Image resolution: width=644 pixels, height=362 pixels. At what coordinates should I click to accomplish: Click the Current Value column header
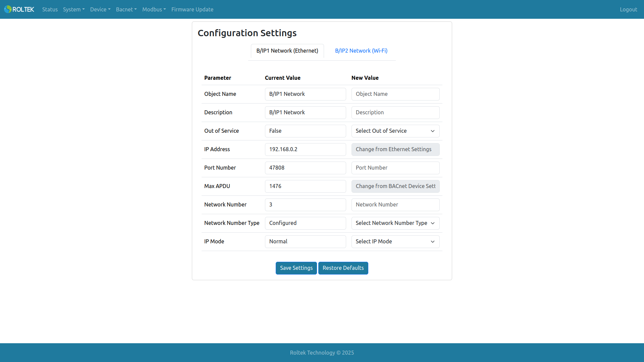[282, 78]
